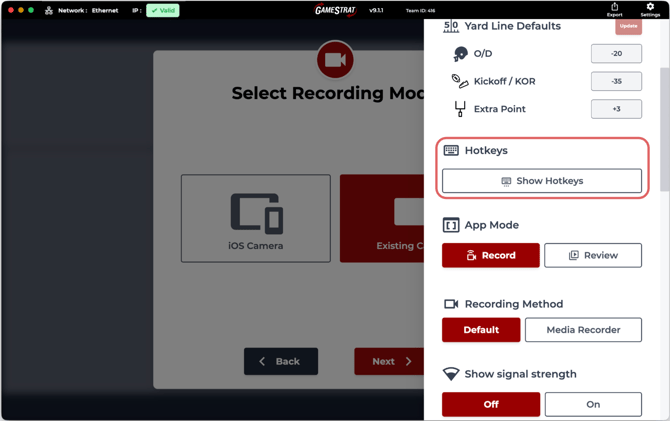The width and height of the screenshot is (670, 421).
Task: Click the App Mode brackets icon
Action: click(451, 225)
